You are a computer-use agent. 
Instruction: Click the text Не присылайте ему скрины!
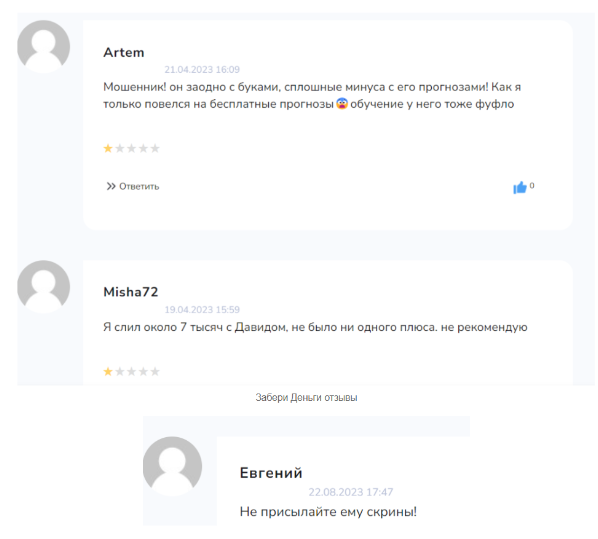(x=328, y=512)
